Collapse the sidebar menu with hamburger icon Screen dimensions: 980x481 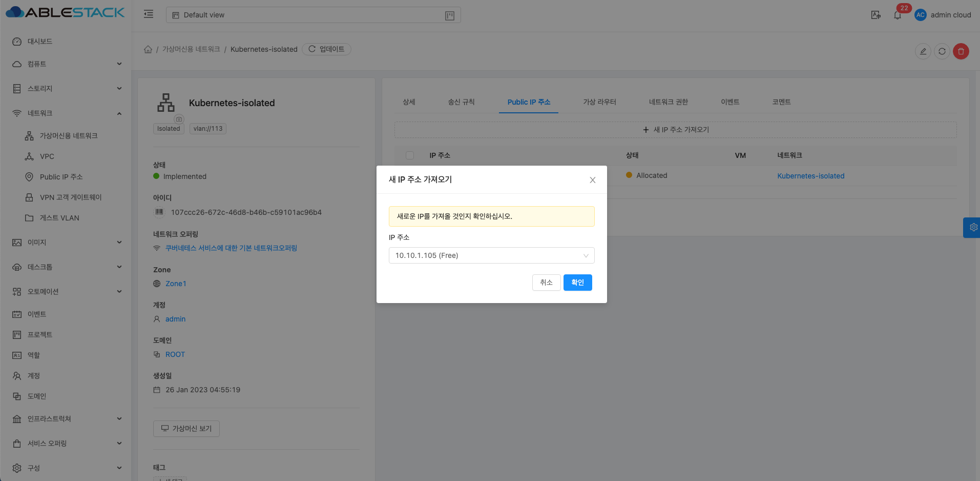[149, 14]
